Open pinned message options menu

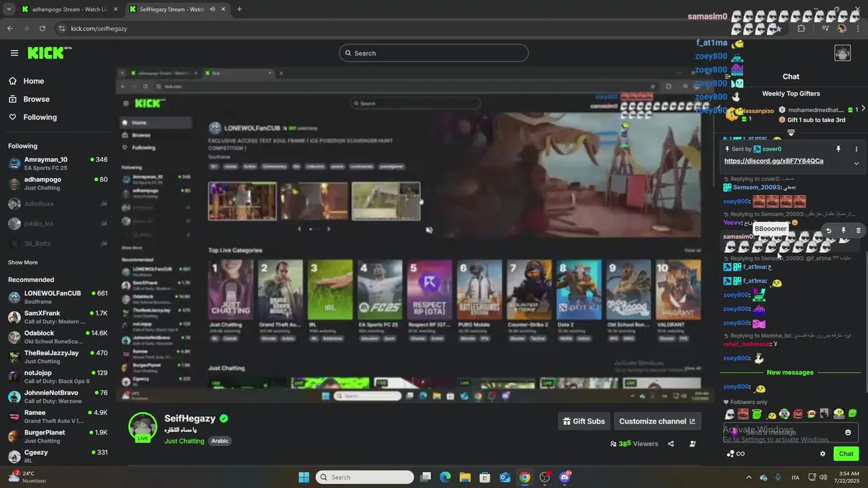(856, 149)
